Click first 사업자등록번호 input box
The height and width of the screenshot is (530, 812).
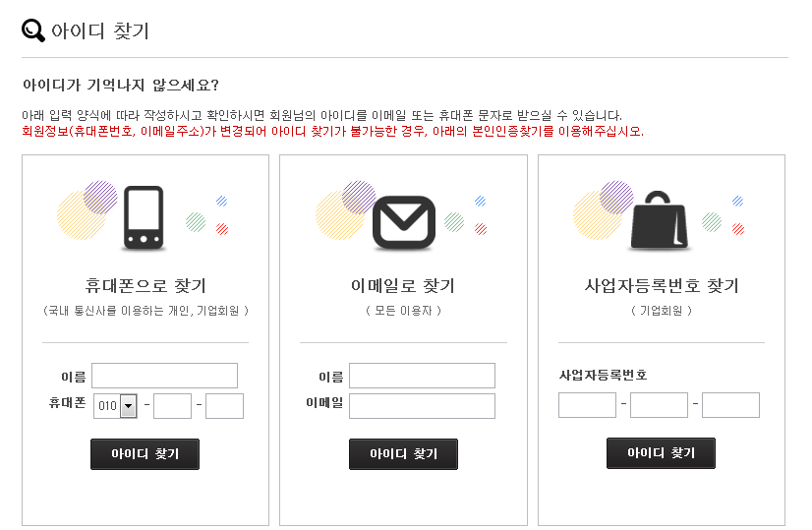click(587, 405)
